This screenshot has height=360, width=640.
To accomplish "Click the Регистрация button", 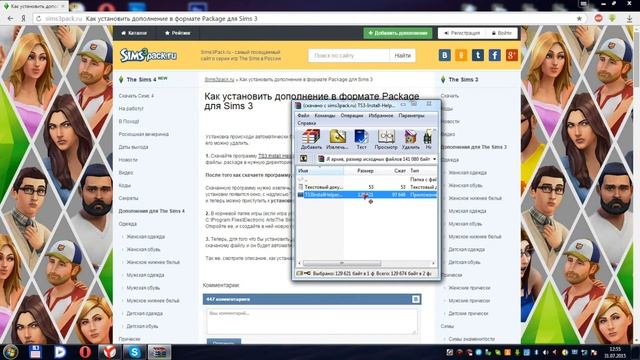I will click(x=462, y=33).
